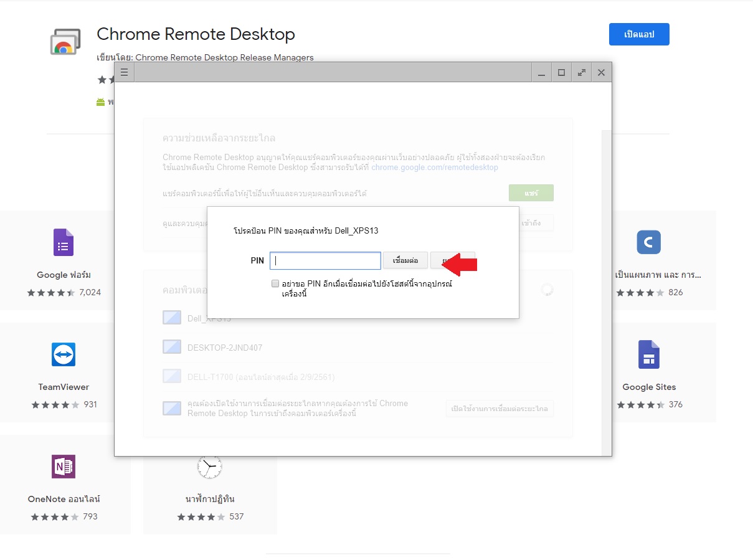Open the OneNote ออนไลน์ app icon
Viewport: 753px width, 560px height.
(x=64, y=467)
